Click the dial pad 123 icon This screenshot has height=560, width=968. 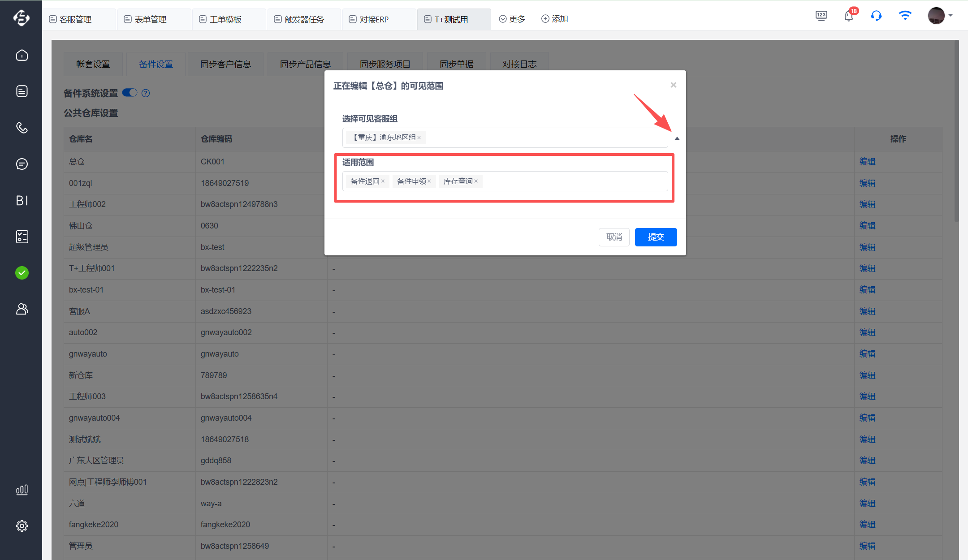click(x=821, y=16)
